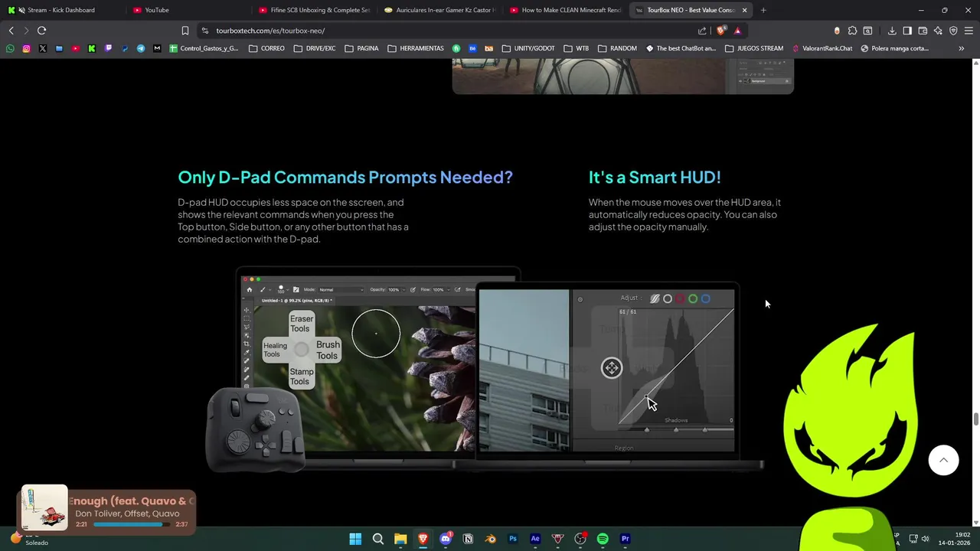Open File Explorer from taskbar
980x551 pixels.
coord(400,539)
